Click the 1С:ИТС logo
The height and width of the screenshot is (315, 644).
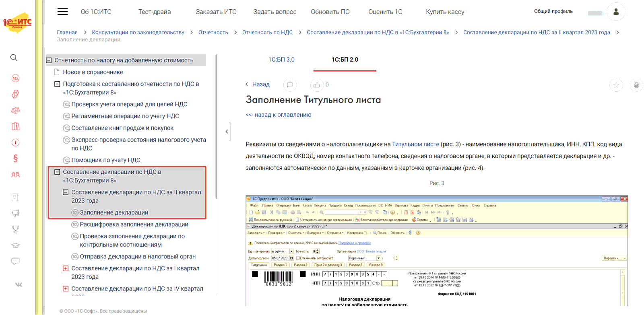17,23
